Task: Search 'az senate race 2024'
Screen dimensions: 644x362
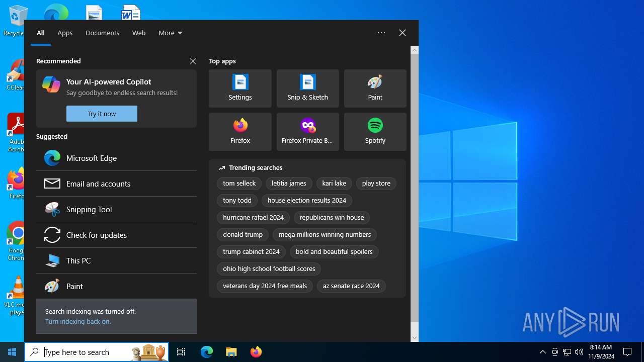Action: [x=351, y=286]
